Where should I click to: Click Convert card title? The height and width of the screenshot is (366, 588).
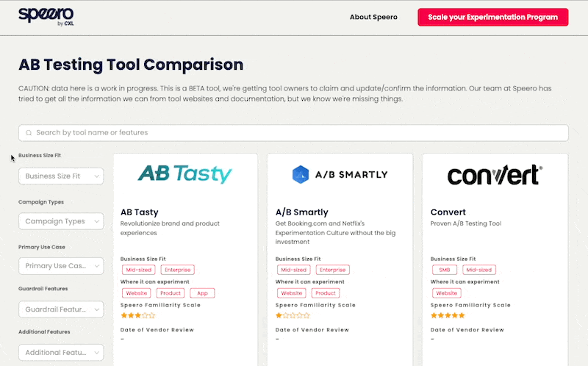(x=448, y=212)
